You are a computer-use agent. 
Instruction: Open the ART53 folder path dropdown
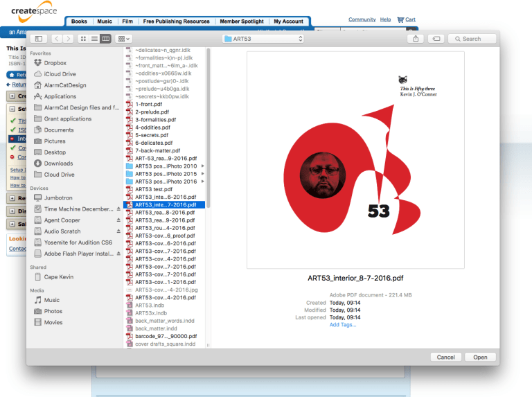click(263, 39)
